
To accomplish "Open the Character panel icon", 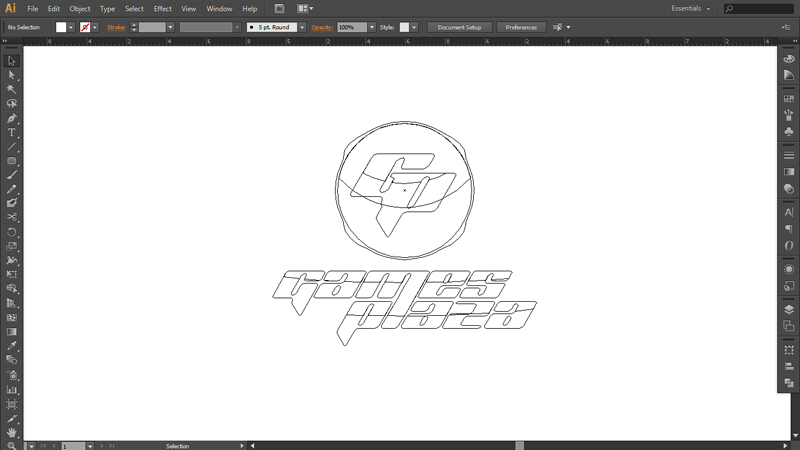I will (x=789, y=213).
